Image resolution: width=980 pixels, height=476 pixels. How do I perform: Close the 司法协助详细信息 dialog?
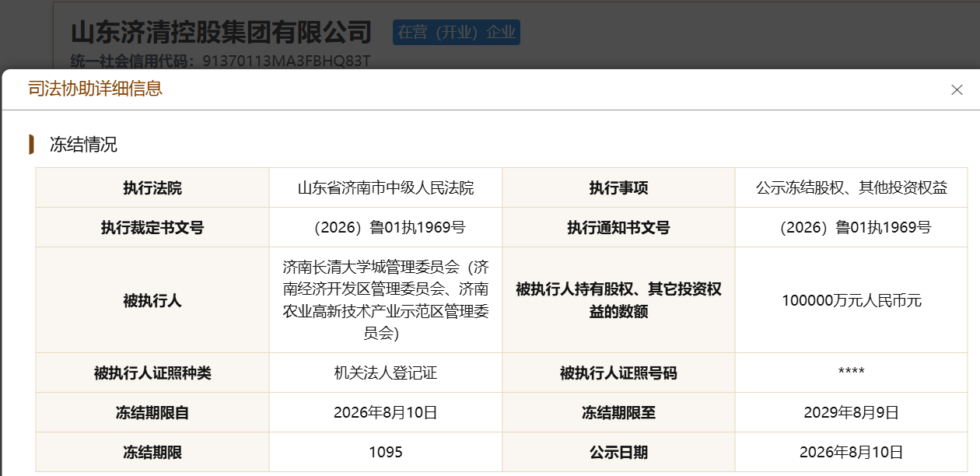coord(957,89)
